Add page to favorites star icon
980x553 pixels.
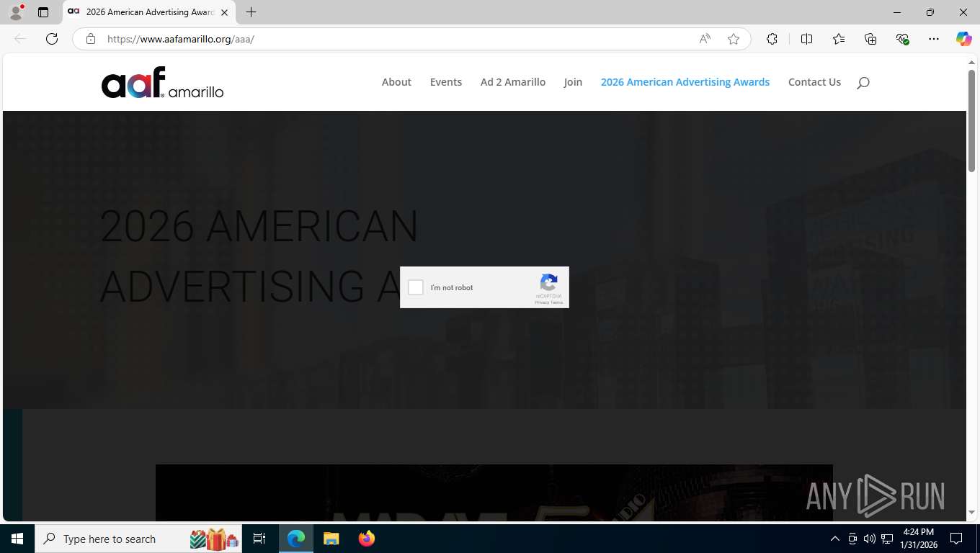click(x=734, y=39)
